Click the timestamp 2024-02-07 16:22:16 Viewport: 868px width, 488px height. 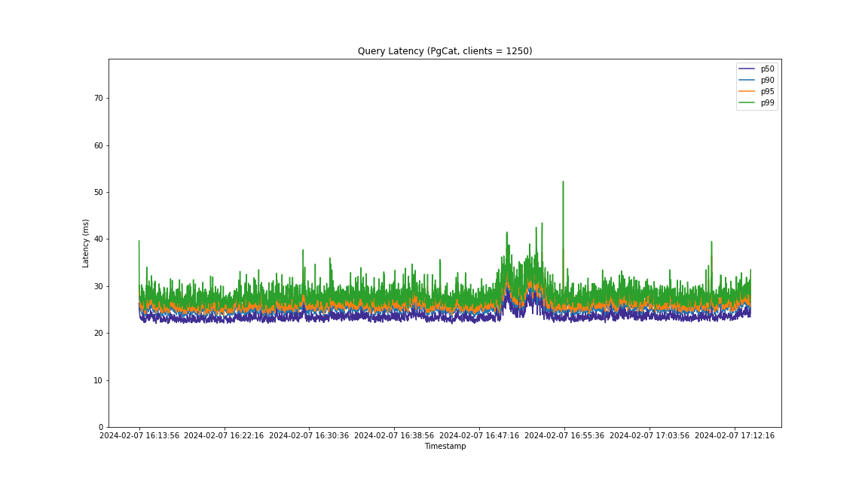coord(225,436)
